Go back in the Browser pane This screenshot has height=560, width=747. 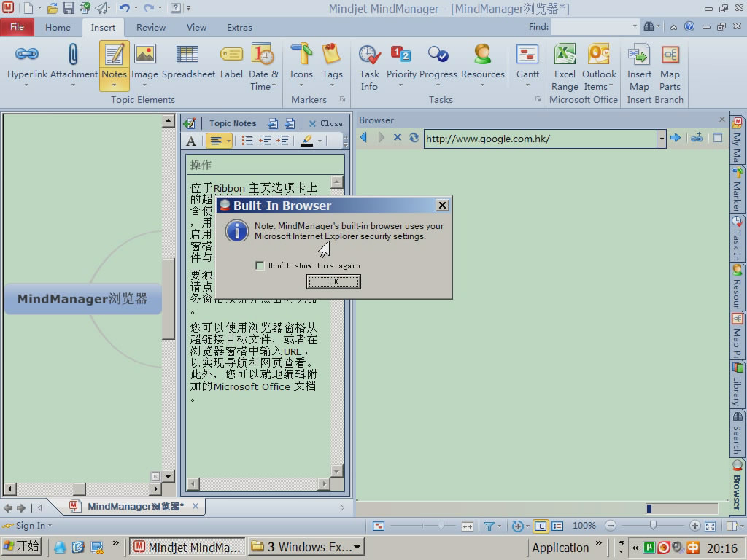pyautogui.click(x=364, y=138)
